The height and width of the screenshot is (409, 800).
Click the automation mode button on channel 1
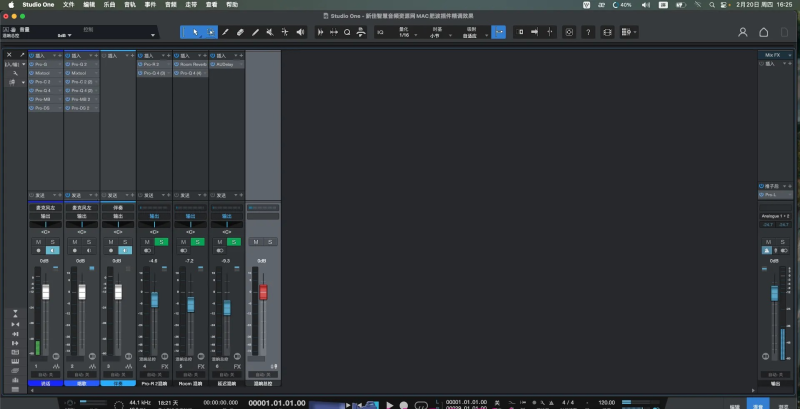click(x=45, y=375)
